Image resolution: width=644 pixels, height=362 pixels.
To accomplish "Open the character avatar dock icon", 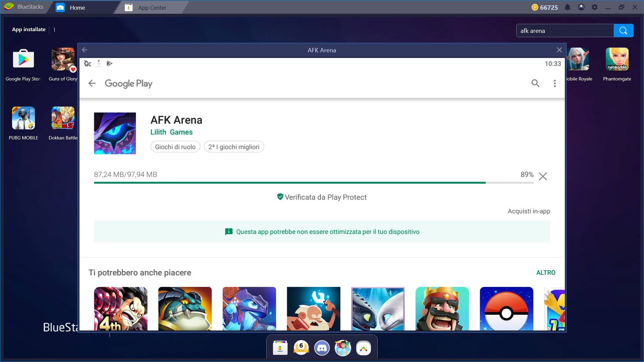I will tap(343, 348).
